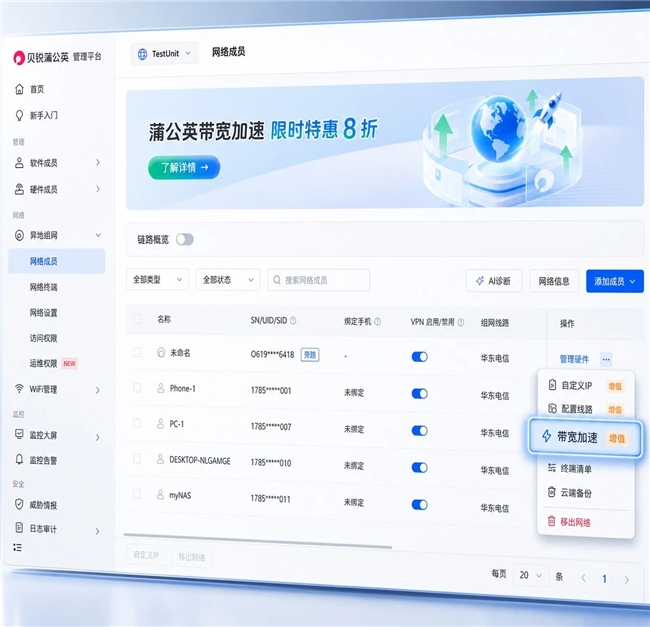This screenshot has width=650, height=627.
Task: Click the AI诊断 sparkle icon
Action: coord(480,281)
